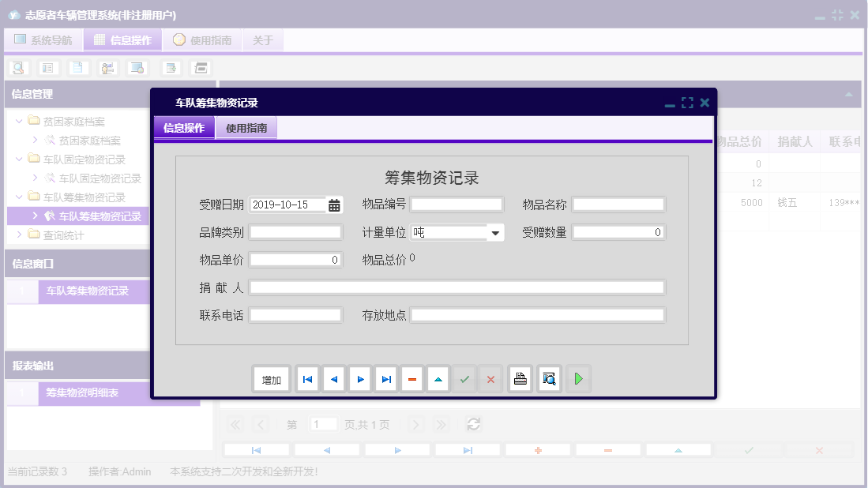The height and width of the screenshot is (488, 868).
Task: Refresh the record list with the refresh icon
Action: [473, 424]
